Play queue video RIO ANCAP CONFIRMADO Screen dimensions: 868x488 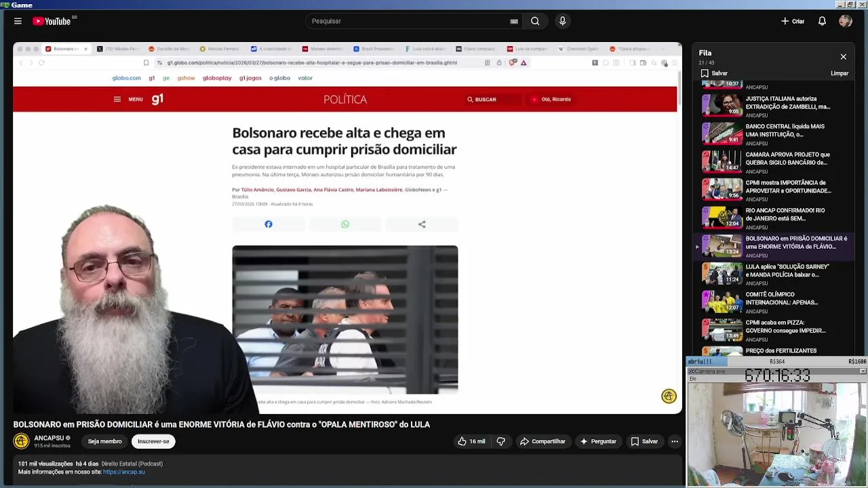773,218
